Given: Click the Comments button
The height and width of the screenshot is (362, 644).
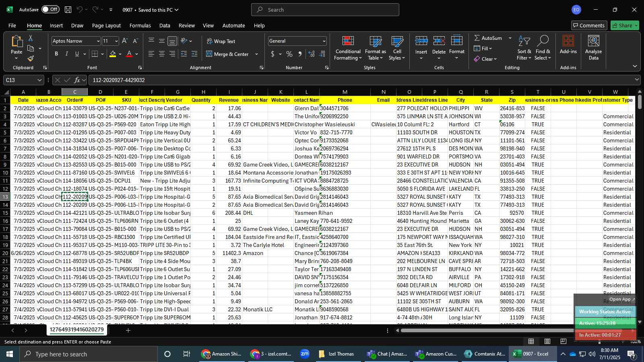Looking at the screenshot, I should pyautogui.click(x=589, y=25).
